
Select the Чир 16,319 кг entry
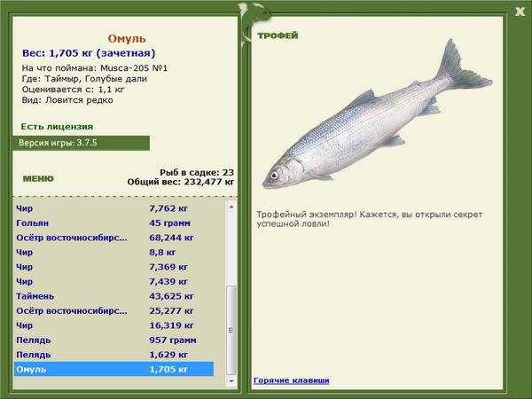coord(114,325)
